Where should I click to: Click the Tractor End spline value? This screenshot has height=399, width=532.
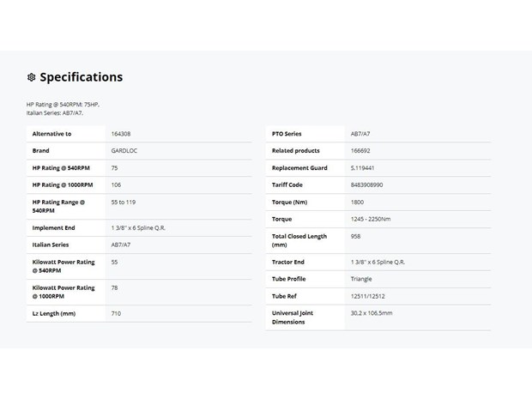[x=378, y=262]
